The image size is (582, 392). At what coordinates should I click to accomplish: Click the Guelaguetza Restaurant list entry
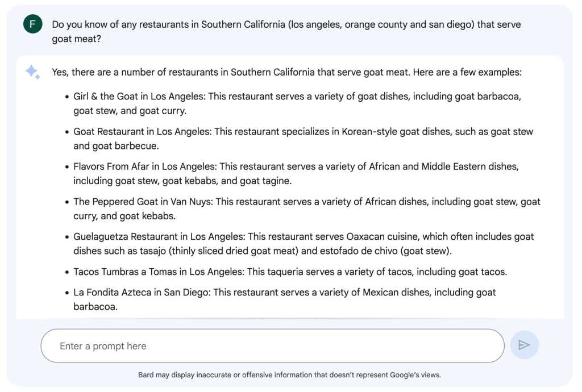304,243
